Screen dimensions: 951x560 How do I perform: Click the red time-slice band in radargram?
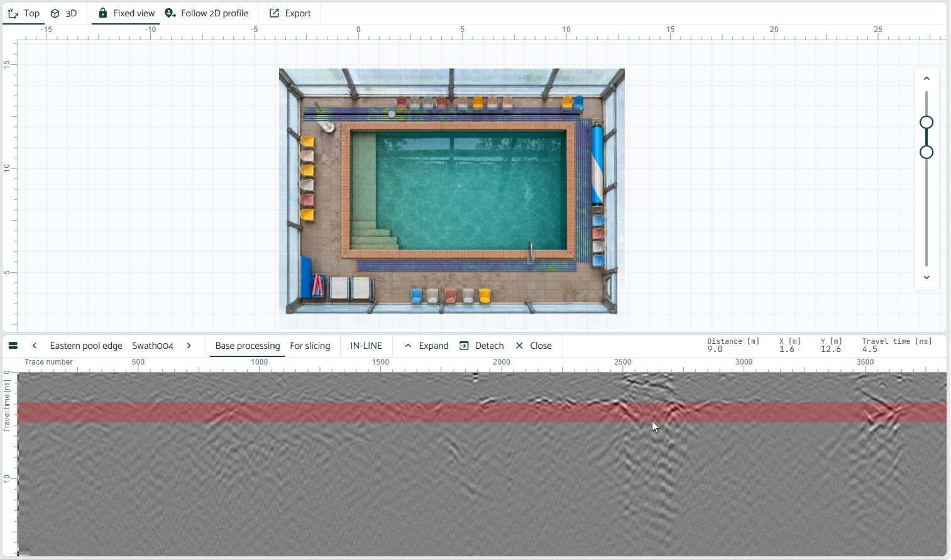pos(482,412)
